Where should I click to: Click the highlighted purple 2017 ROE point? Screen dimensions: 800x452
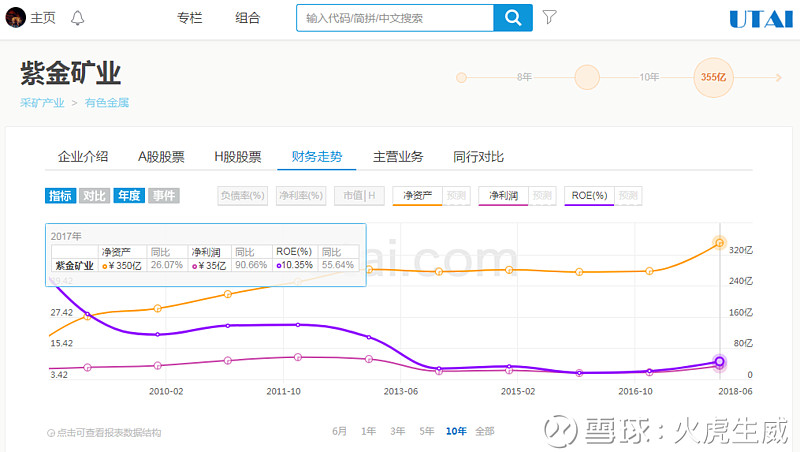(x=719, y=362)
